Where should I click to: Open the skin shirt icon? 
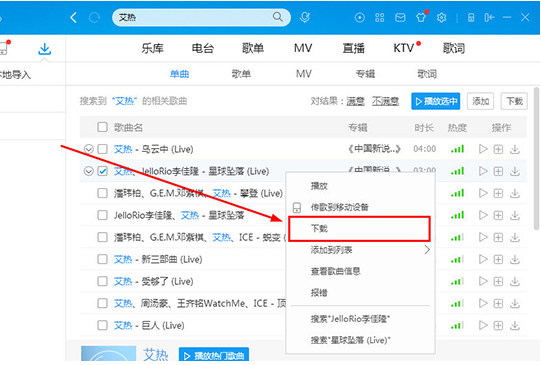[x=421, y=17]
